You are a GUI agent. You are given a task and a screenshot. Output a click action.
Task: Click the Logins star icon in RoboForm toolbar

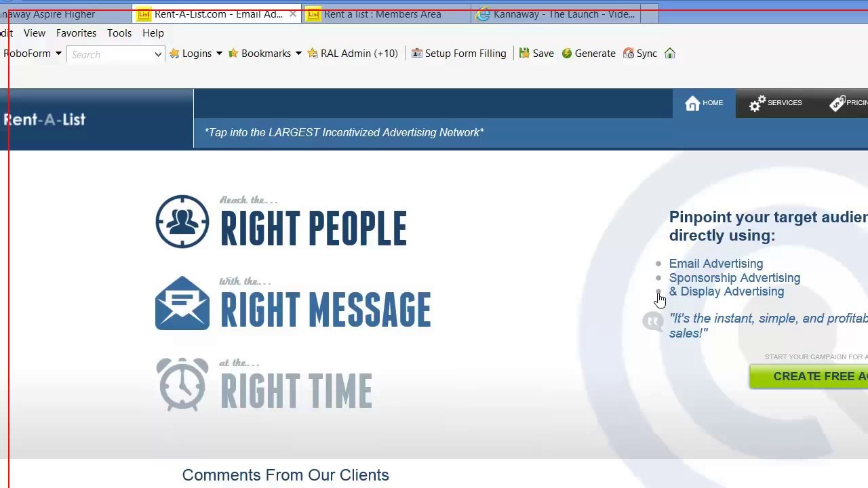174,54
